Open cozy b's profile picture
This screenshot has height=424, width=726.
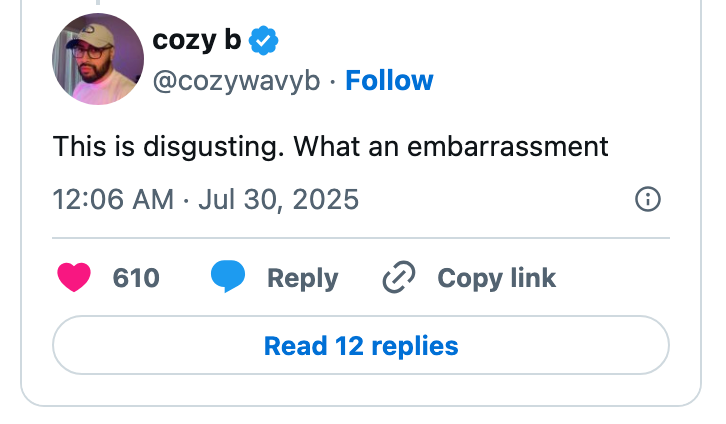(98, 60)
